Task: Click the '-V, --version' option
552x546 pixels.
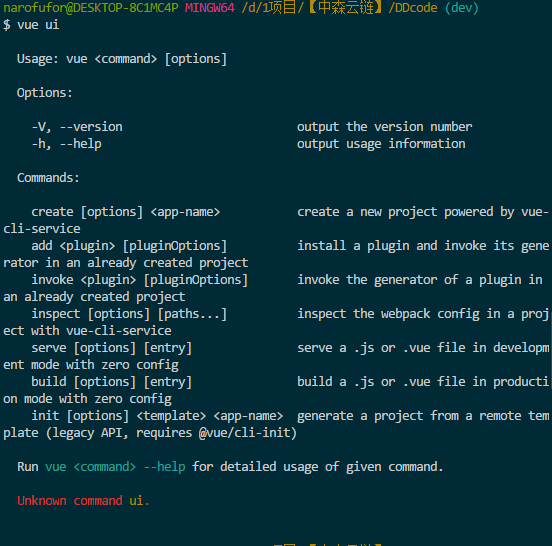Action: [77, 127]
